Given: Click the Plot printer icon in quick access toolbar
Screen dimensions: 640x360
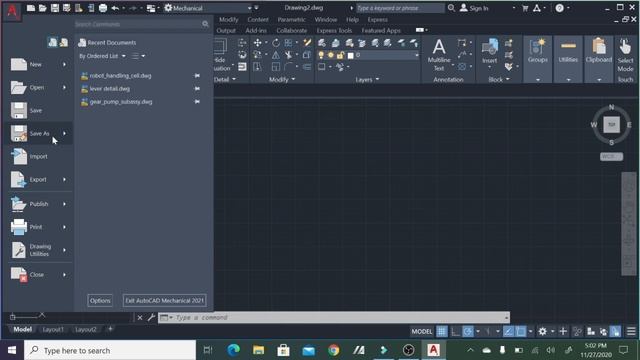Looking at the screenshot, I should [x=103, y=8].
